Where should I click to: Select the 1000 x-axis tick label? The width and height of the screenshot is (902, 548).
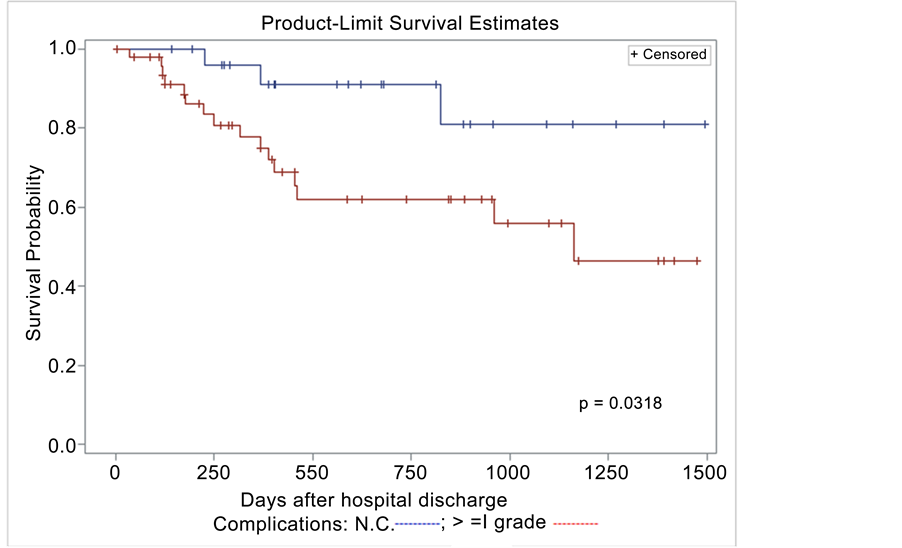[x=509, y=472]
